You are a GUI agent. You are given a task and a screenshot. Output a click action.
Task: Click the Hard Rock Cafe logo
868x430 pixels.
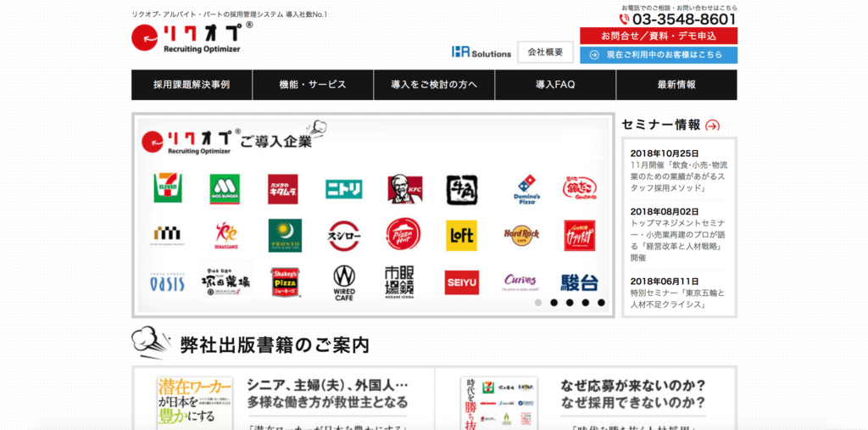pos(521,235)
